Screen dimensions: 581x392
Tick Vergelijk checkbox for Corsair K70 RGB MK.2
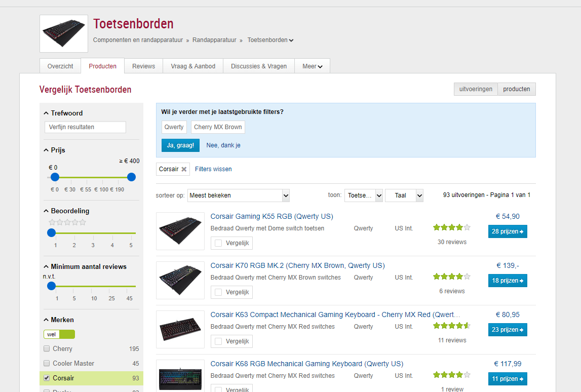(x=218, y=292)
